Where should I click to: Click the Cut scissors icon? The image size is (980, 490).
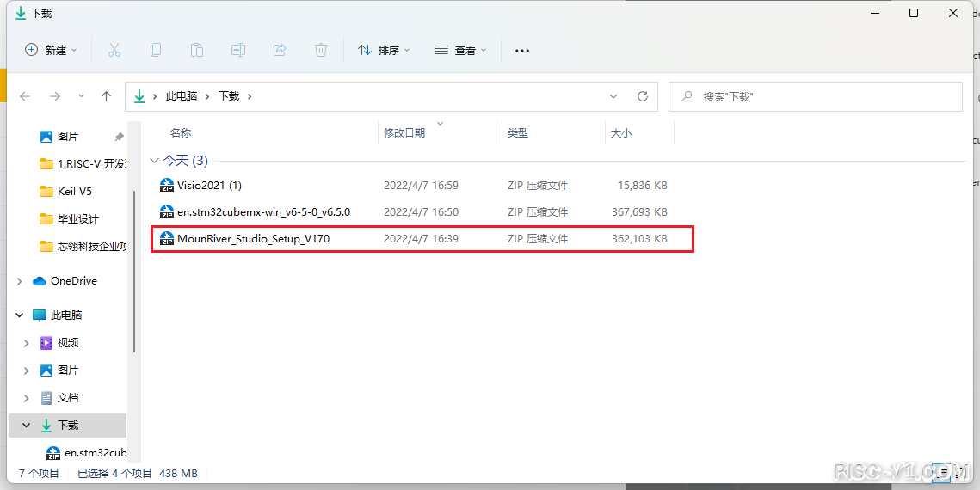click(x=114, y=50)
